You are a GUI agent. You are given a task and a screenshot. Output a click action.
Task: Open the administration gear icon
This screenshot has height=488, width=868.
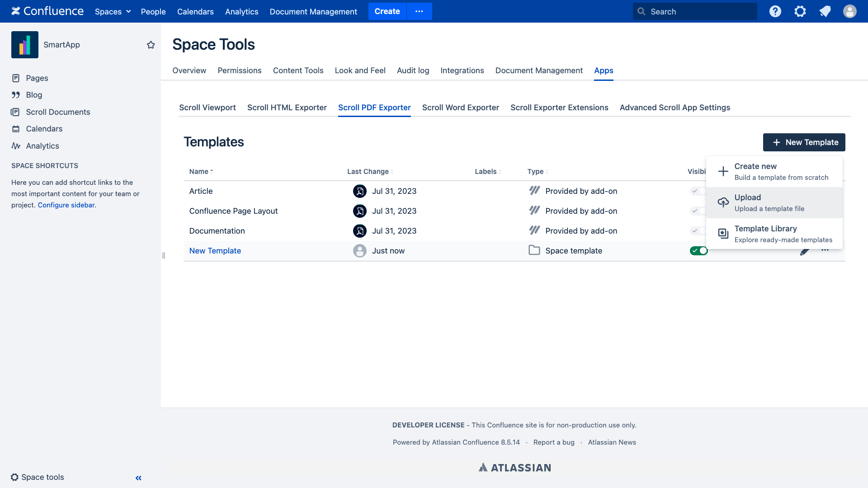(x=800, y=11)
